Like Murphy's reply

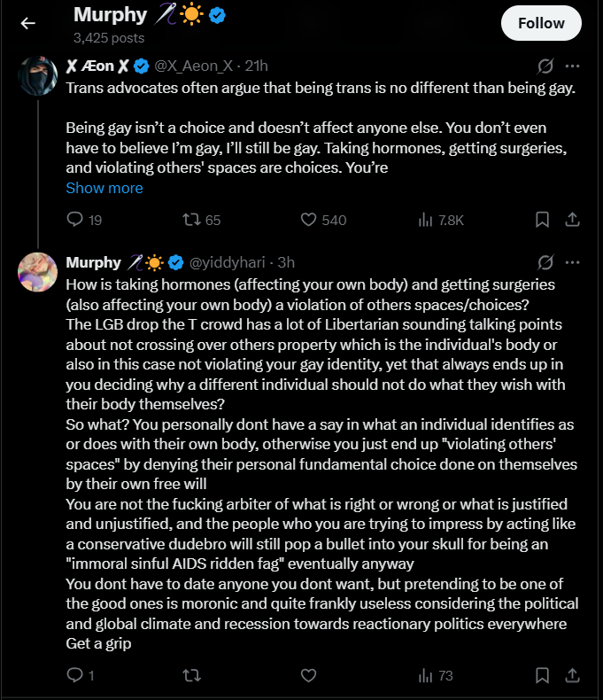(308, 675)
